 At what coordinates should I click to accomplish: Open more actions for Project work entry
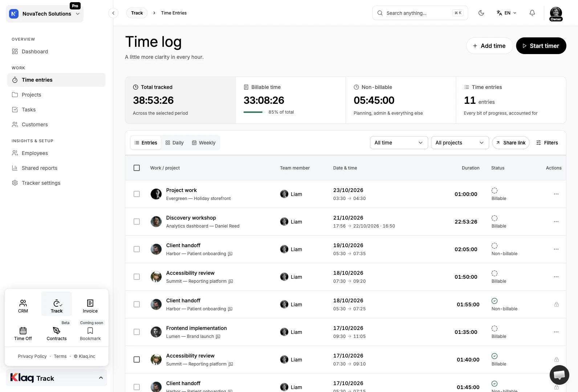(556, 194)
